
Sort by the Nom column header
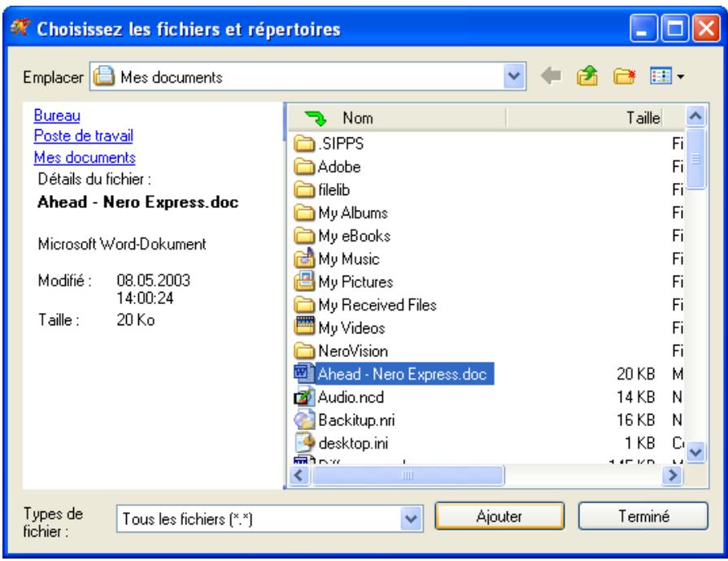coord(397,118)
